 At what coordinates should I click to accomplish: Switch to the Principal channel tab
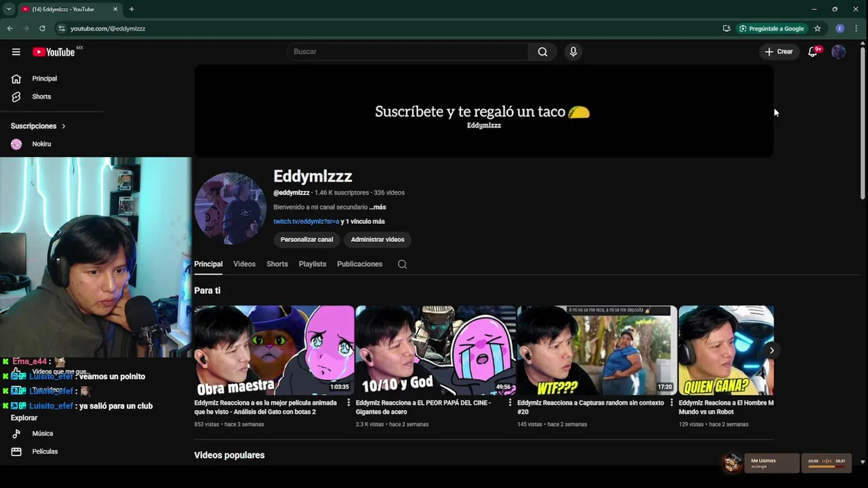click(x=208, y=264)
